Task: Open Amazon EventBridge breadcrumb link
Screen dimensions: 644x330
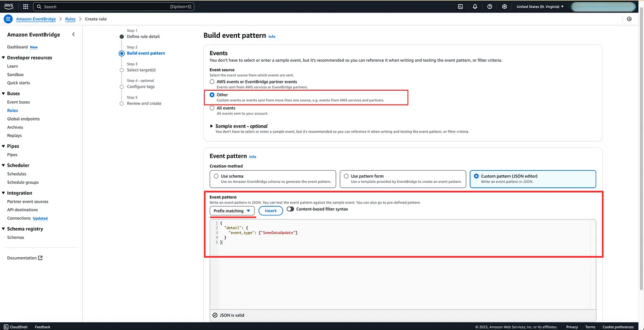Action: click(36, 19)
